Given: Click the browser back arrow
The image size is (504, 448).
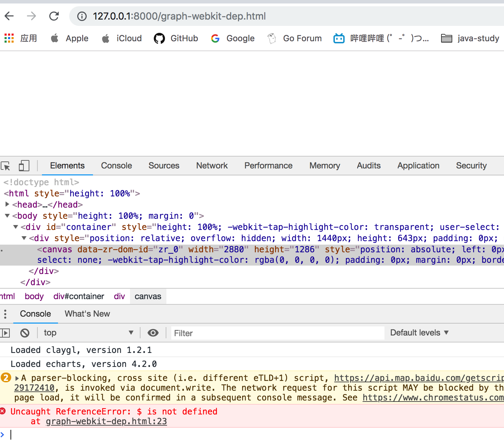Looking at the screenshot, I should [9, 16].
